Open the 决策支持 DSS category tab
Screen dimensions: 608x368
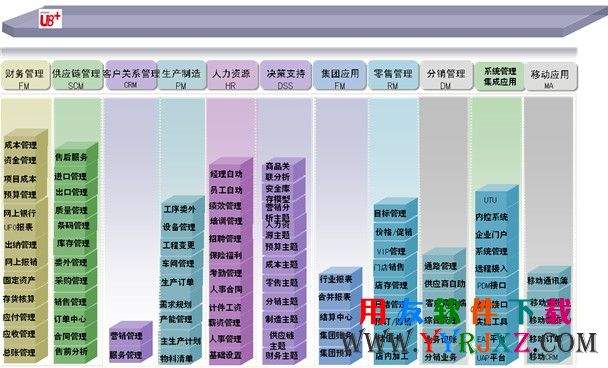pyautogui.click(x=286, y=76)
